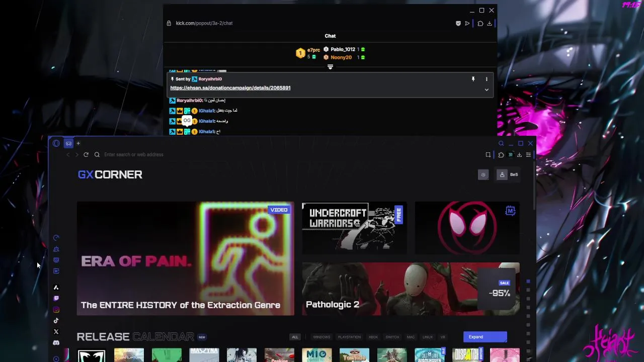Screen dimensions: 644x362
Task: Filter release calendar by SWITCH
Action: 392,337
